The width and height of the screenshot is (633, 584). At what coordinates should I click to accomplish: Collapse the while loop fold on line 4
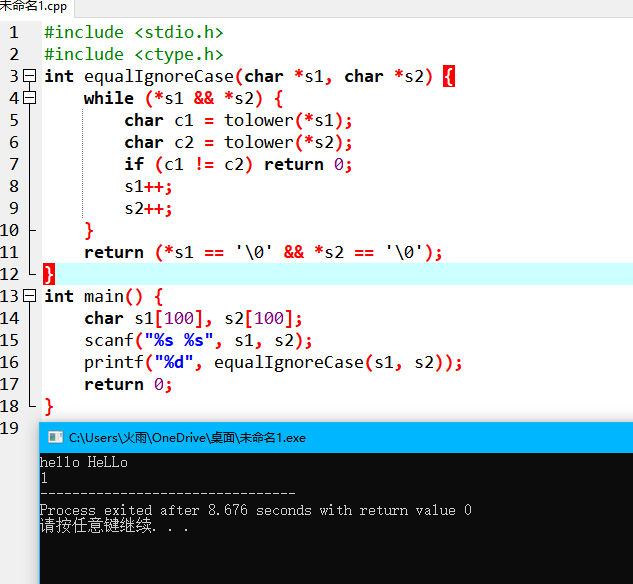point(29,98)
